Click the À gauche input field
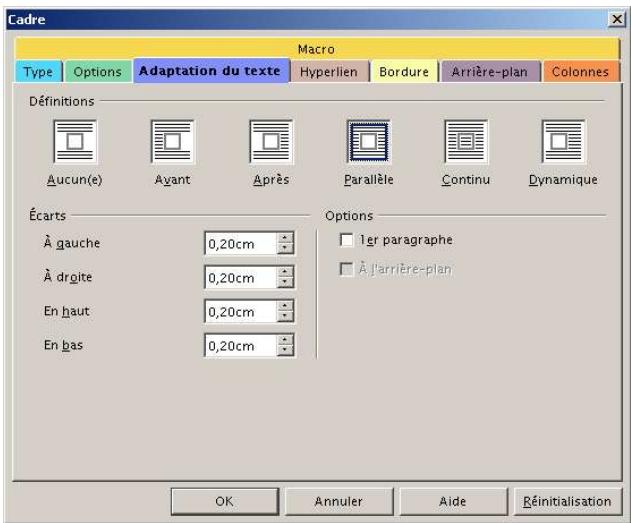631x523 pixels. 241,243
